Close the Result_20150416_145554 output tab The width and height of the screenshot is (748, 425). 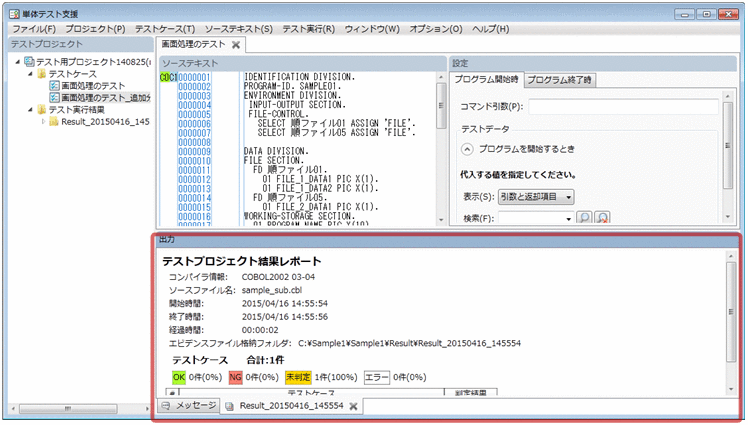pos(353,406)
